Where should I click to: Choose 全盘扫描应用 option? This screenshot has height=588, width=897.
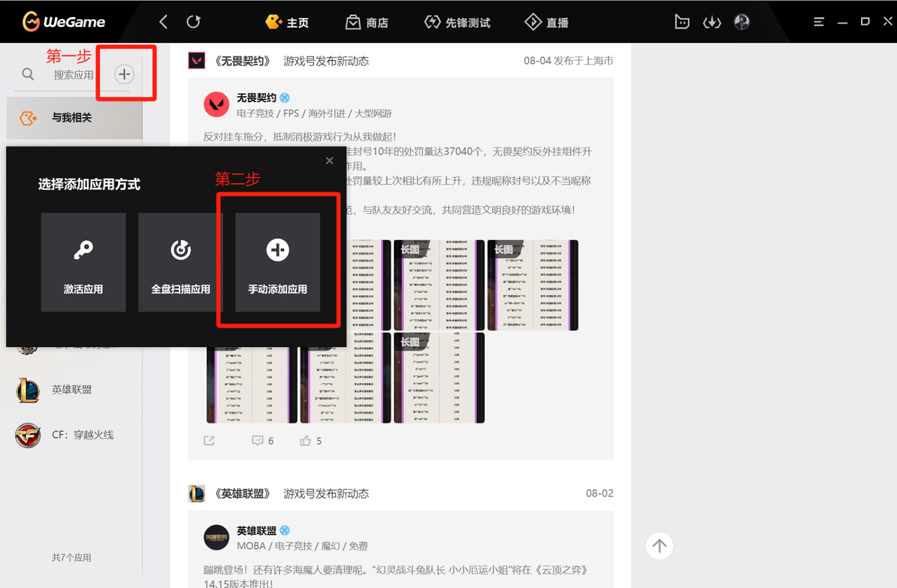180,262
